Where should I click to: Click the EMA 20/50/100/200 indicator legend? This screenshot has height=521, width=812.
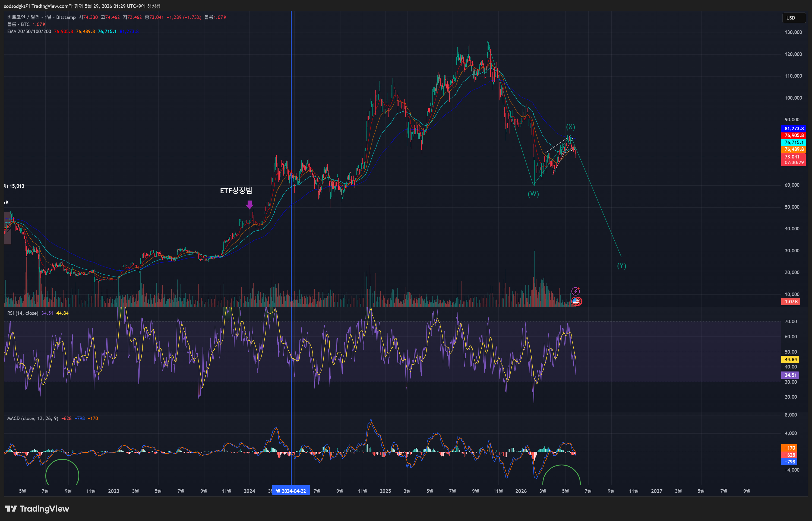click(29, 31)
